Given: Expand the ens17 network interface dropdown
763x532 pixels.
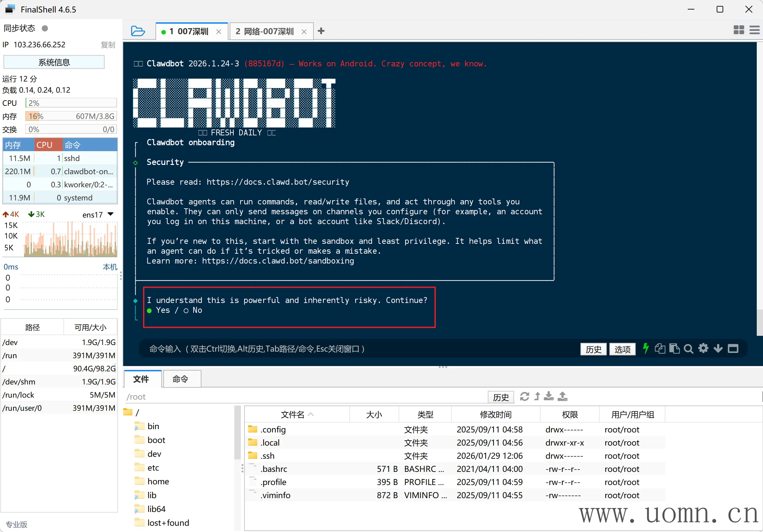Looking at the screenshot, I should point(111,214).
